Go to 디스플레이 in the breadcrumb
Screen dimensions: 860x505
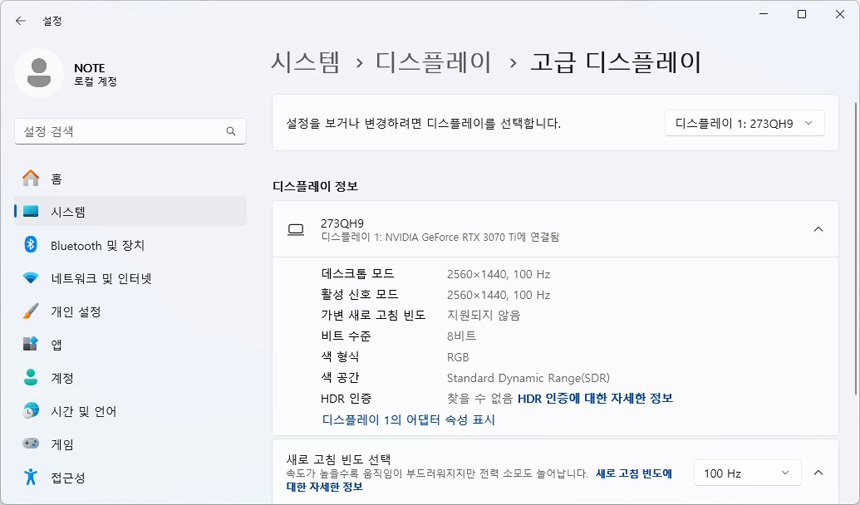pos(433,62)
